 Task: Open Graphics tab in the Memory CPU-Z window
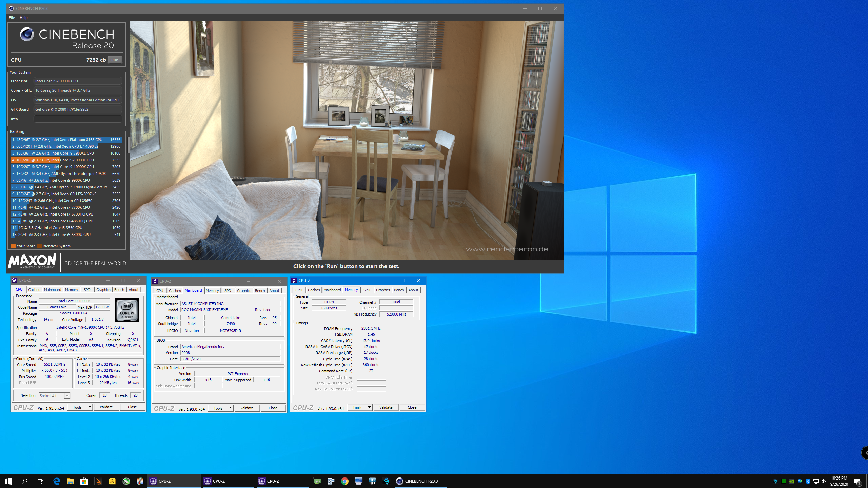(x=383, y=290)
